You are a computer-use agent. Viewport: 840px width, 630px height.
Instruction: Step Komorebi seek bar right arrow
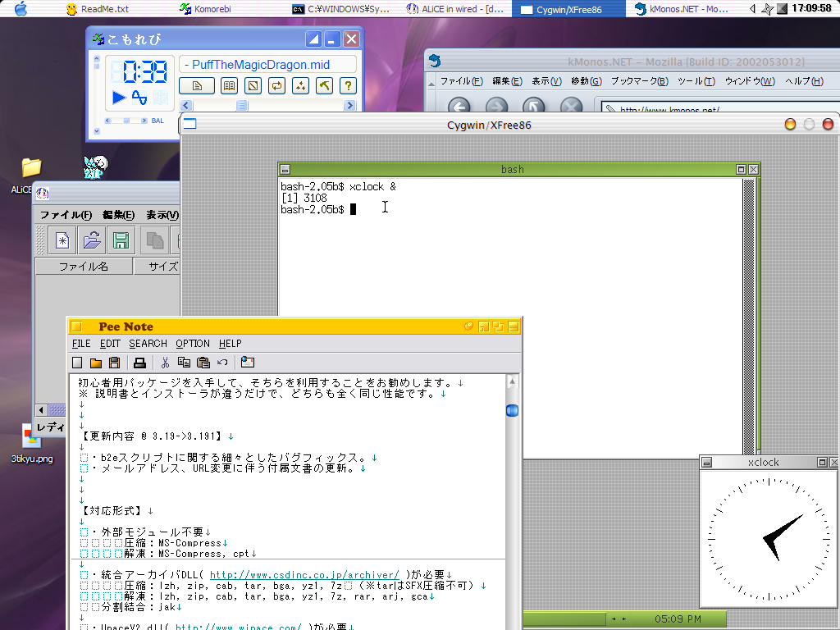click(x=349, y=106)
